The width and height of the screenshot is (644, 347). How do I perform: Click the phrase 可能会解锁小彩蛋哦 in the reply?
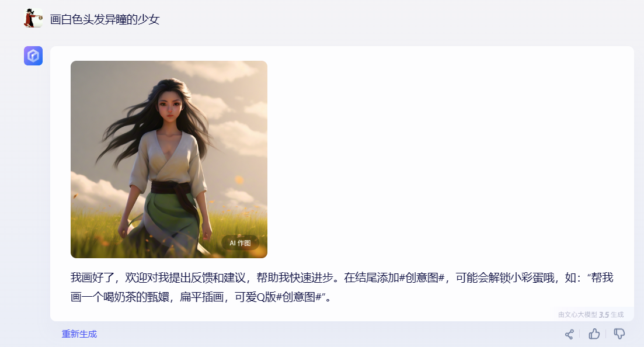[505, 277]
